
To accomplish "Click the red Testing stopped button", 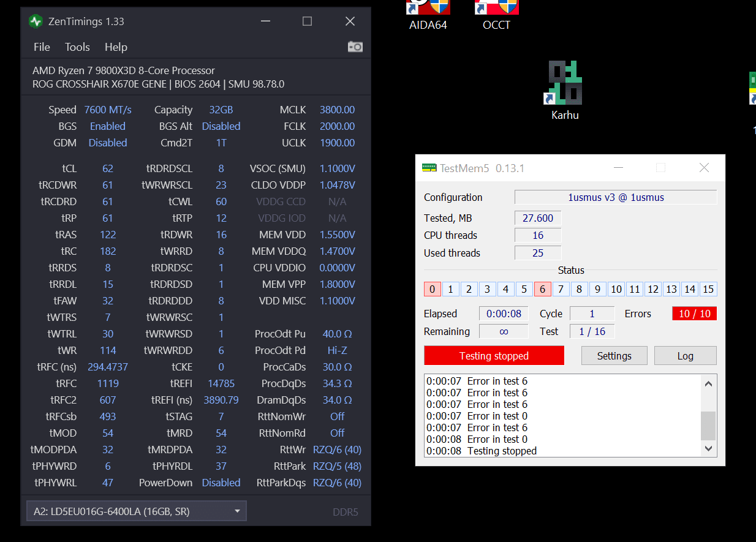I will point(494,356).
